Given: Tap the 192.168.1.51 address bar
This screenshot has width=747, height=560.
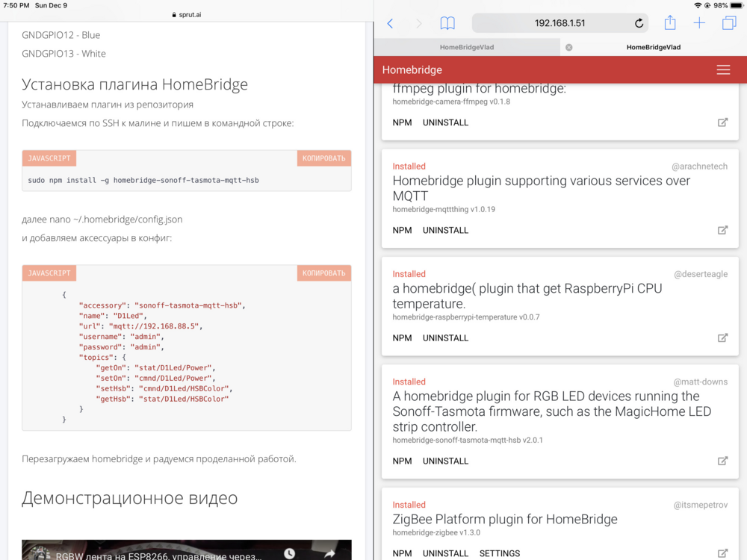Looking at the screenshot, I should (x=560, y=23).
